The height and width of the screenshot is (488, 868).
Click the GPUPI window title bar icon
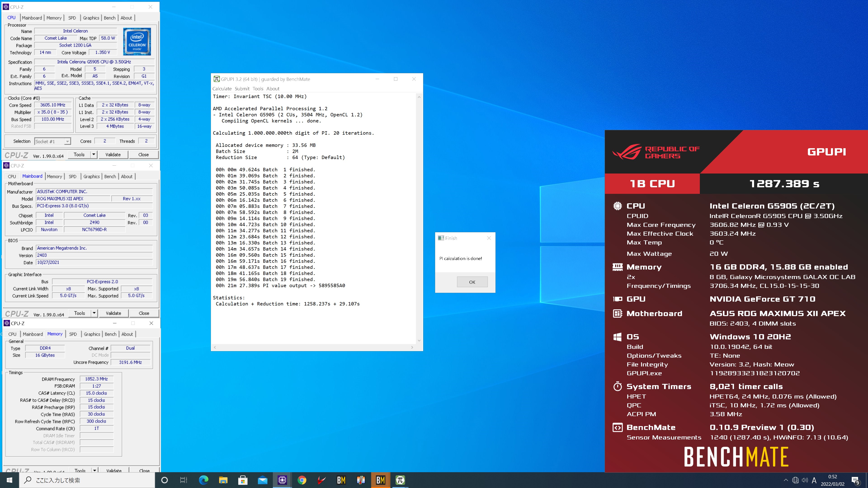click(217, 79)
